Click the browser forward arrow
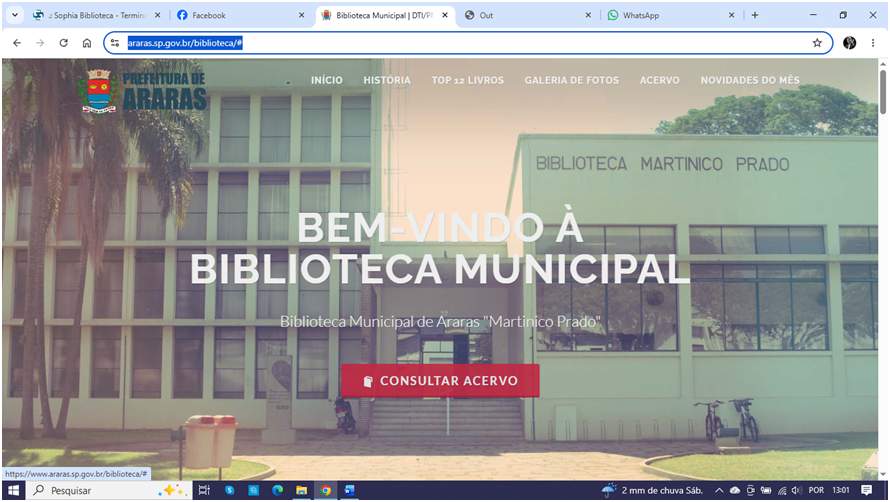The width and height of the screenshot is (890, 502). tap(40, 43)
